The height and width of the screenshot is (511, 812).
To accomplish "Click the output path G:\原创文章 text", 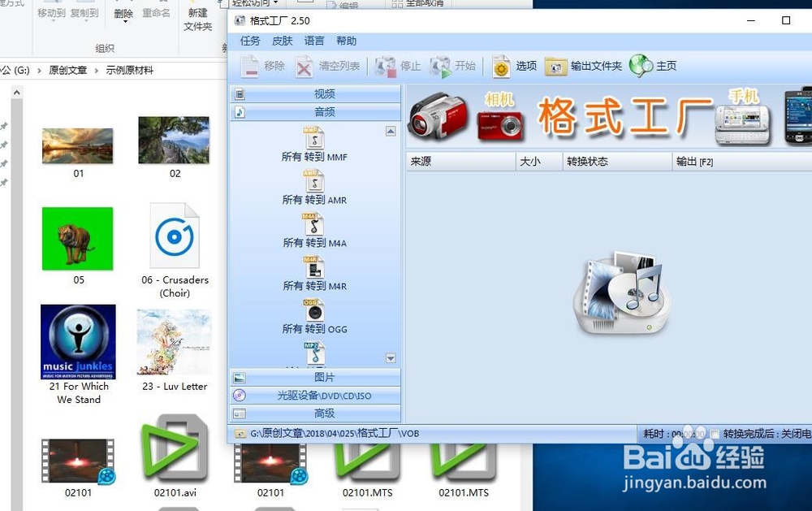I will [335, 433].
